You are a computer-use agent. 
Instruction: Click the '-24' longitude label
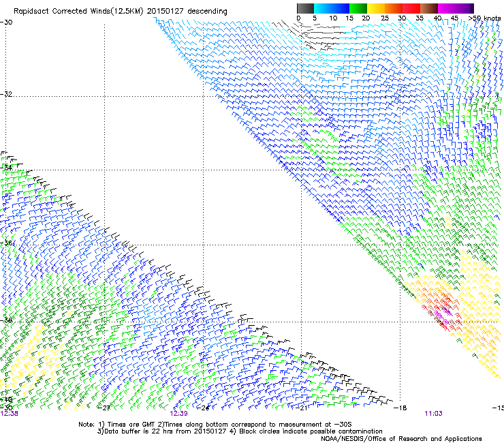[202, 408]
